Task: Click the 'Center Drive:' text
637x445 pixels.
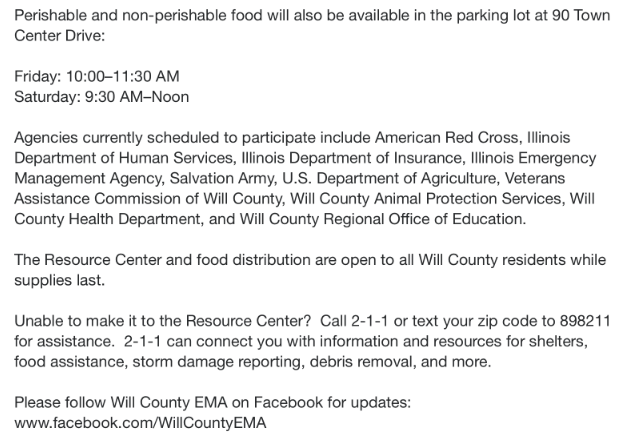Action: (60, 36)
